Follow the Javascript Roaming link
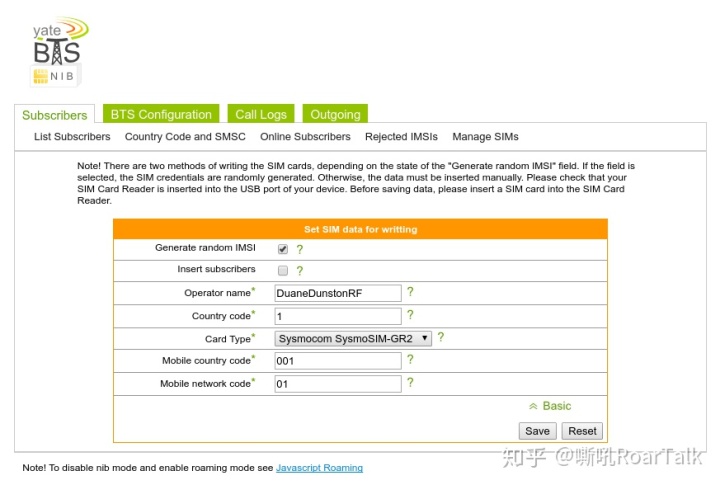 [319, 468]
